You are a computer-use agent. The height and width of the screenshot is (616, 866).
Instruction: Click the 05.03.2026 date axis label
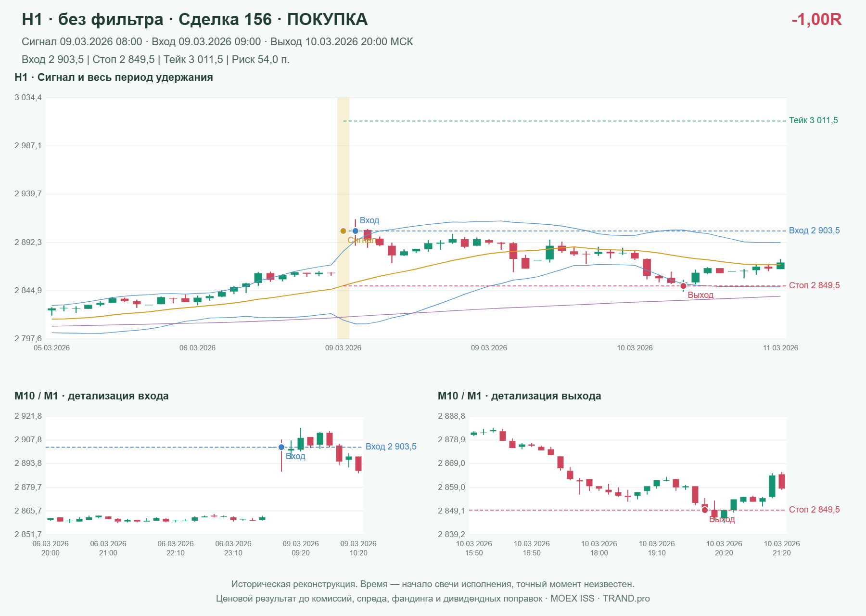tap(51, 348)
